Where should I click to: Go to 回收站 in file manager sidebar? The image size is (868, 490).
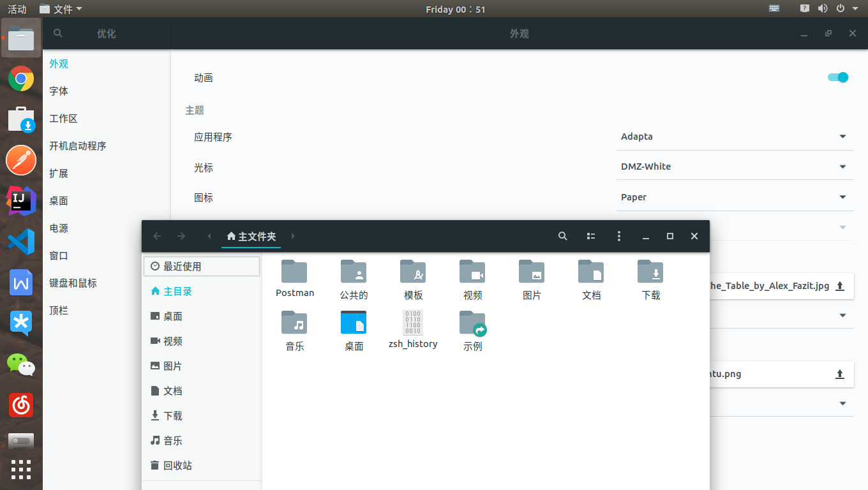pyautogui.click(x=177, y=466)
